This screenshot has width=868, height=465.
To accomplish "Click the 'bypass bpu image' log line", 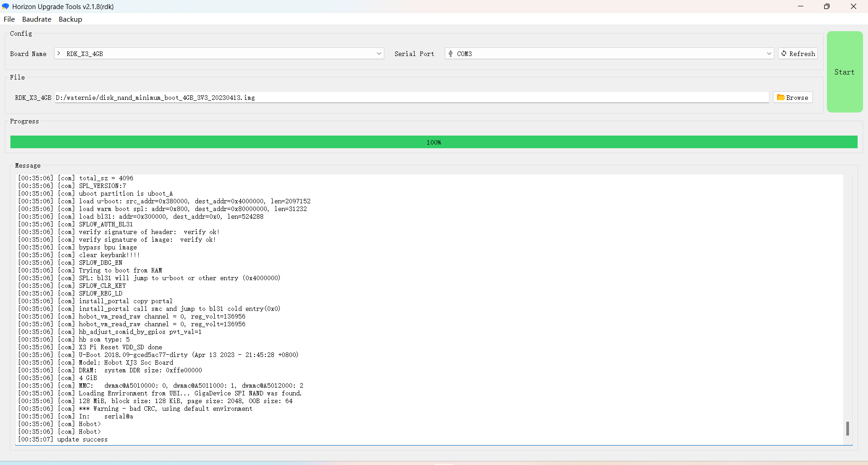I will [77, 247].
